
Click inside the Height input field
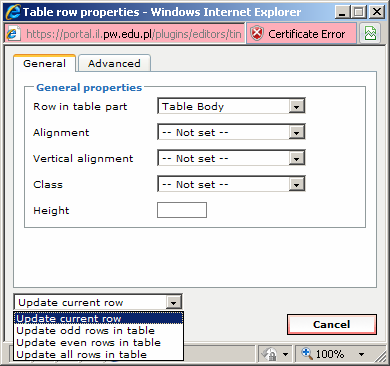[x=182, y=210]
